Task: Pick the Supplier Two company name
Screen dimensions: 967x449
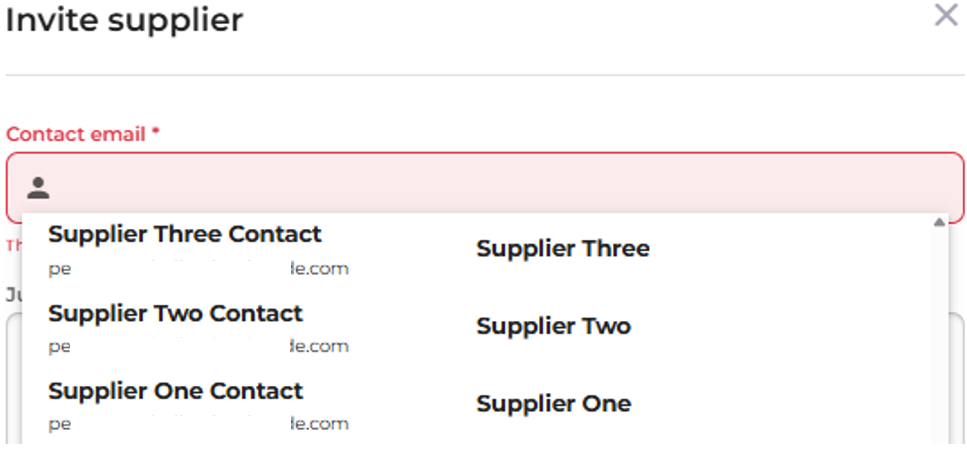Action: click(x=553, y=327)
